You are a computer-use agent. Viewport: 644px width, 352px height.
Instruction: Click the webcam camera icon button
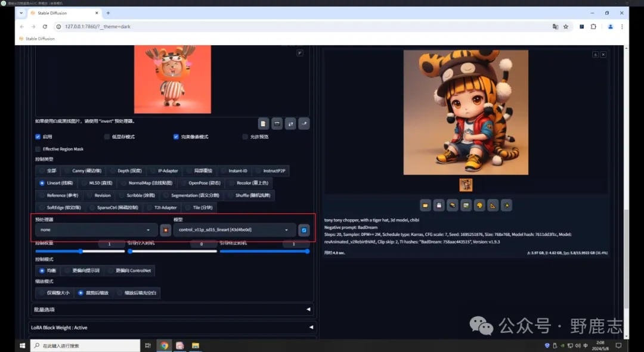(x=277, y=123)
